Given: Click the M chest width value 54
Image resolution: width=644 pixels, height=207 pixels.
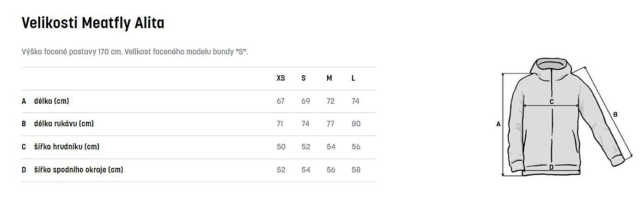Looking at the screenshot, I should coord(331,147).
